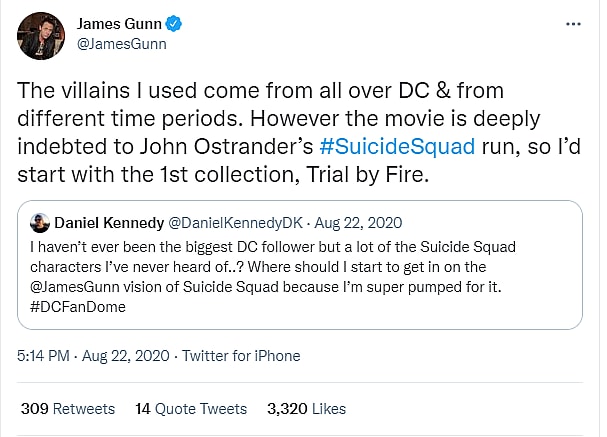Open James Gunn's profile picture
607x437 pixels.
pos(38,34)
